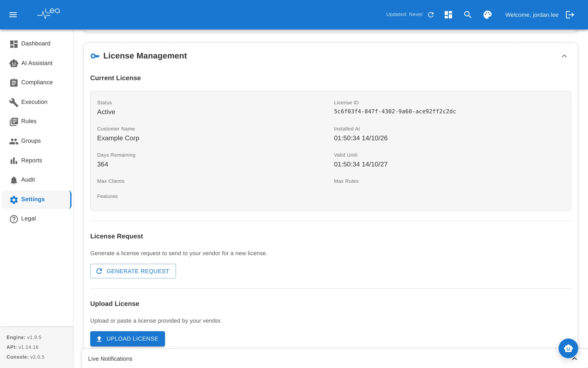This screenshot has height=368, width=588.
Task: Go to Dashboard in sidebar
Action: coord(37,44)
